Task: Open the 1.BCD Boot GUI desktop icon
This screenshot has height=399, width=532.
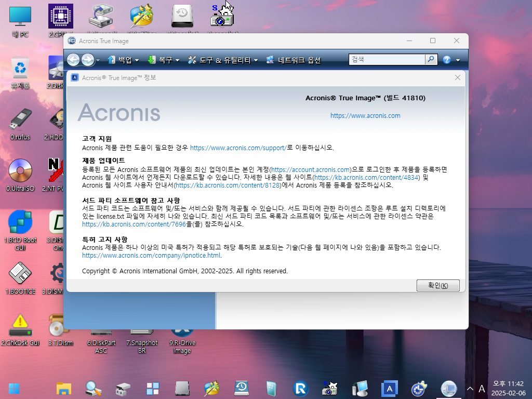Action: [20, 231]
